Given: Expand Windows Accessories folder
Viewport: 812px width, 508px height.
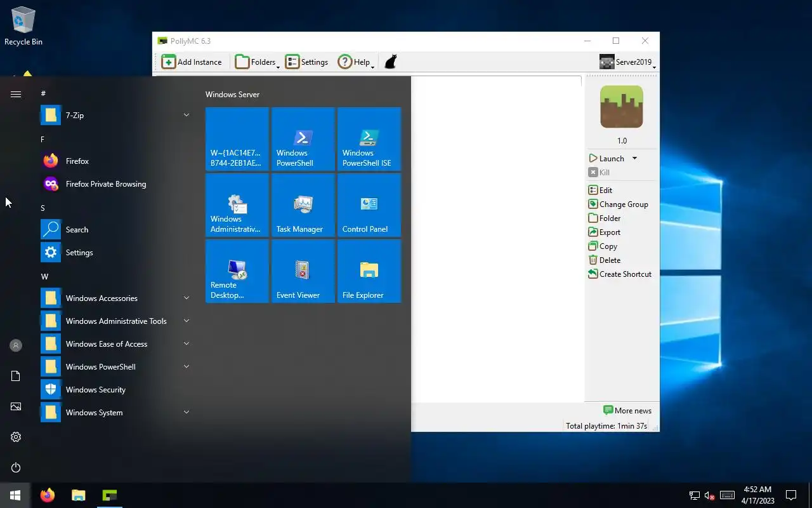Looking at the screenshot, I should [x=117, y=298].
